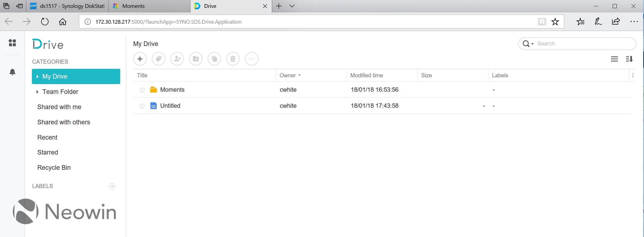
Task: Switch to ds1517 Synology DiskStation tab
Action: (x=68, y=6)
